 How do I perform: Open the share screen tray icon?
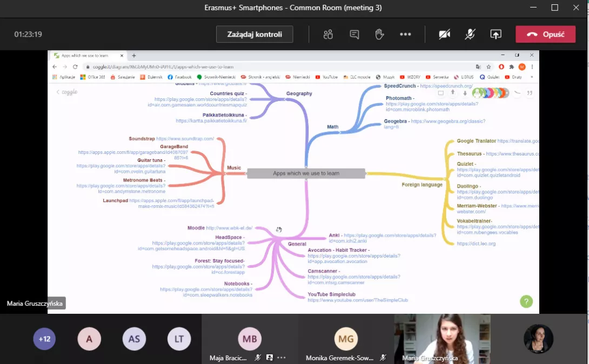[496, 35]
